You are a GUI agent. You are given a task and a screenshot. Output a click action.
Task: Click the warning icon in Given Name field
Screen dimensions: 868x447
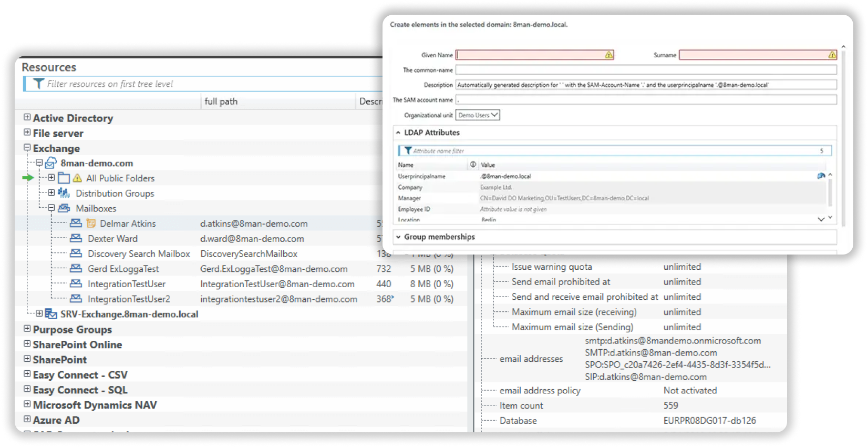[x=608, y=55]
